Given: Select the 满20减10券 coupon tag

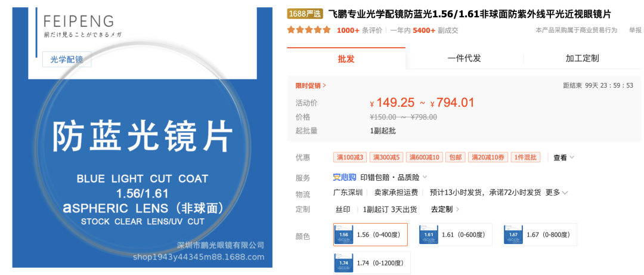Looking at the screenshot, I should [488, 157].
